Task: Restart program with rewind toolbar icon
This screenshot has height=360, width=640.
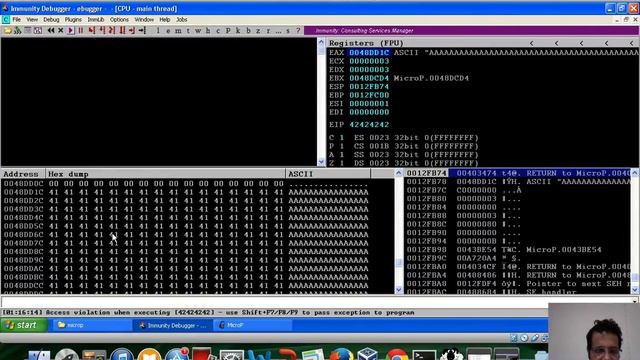Action: 51,31
